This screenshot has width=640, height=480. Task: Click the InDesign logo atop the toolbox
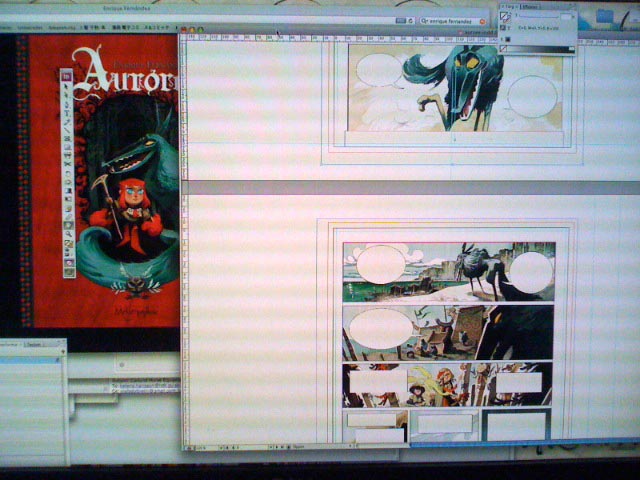coord(67,76)
